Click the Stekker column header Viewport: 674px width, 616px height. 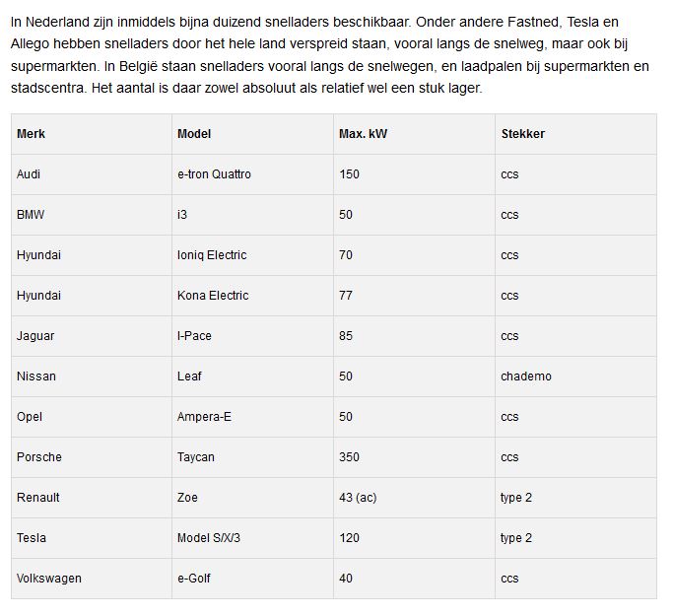[x=522, y=134]
